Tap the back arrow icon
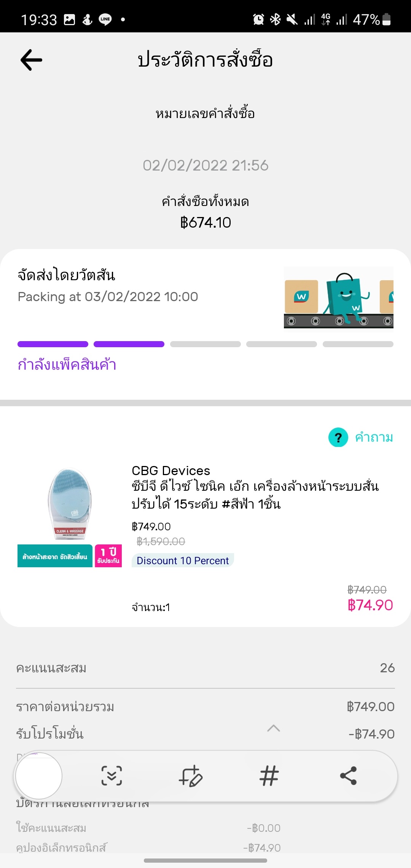 pyautogui.click(x=31, y=60)
